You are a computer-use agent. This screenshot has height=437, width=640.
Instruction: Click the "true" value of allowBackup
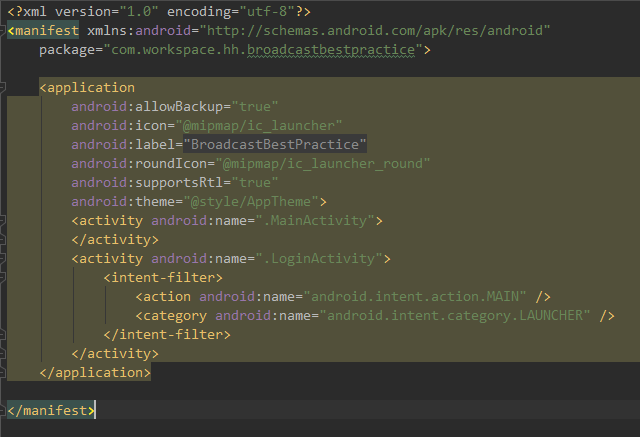tap(255, 106)
